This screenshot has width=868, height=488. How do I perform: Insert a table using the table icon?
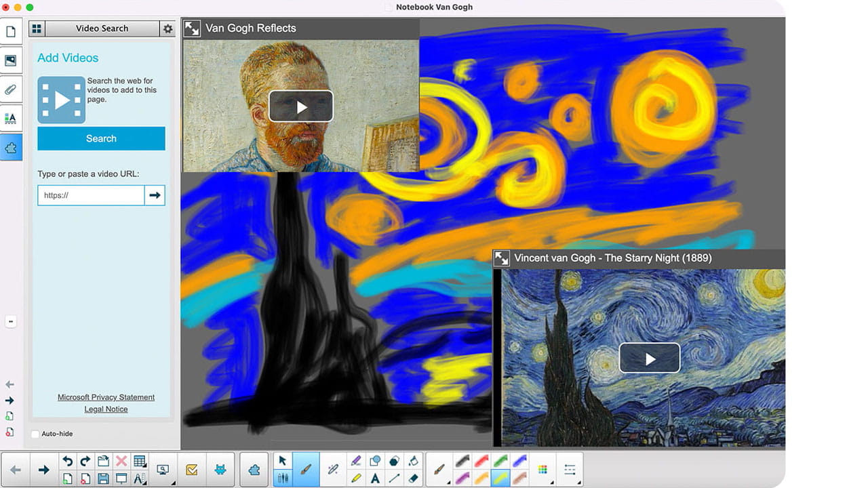click(x=139, y=461)
